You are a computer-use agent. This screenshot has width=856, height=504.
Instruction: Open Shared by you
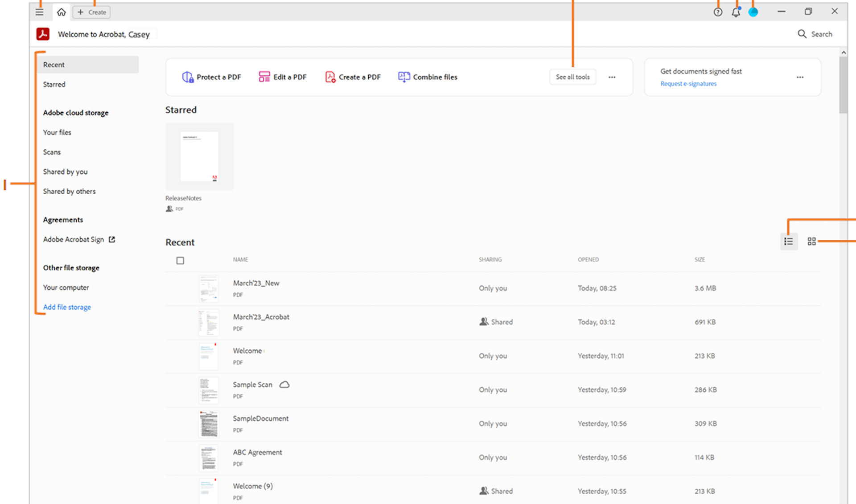[x=65, y=172]
